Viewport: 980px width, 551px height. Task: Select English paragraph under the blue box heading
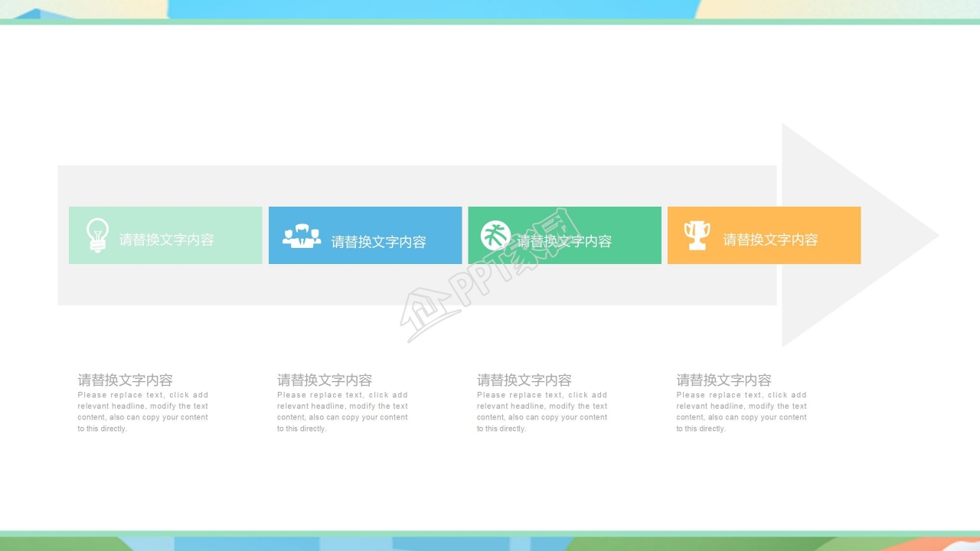tap(342, 412)
